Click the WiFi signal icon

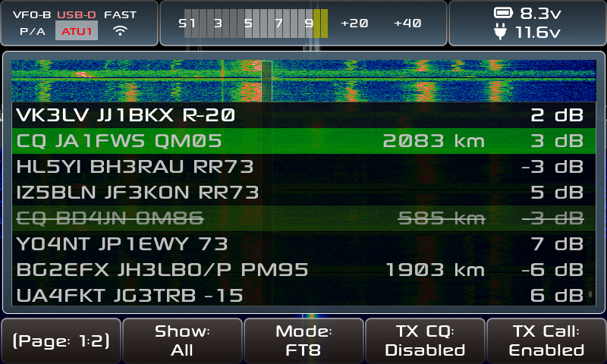(x=120, y=31)
